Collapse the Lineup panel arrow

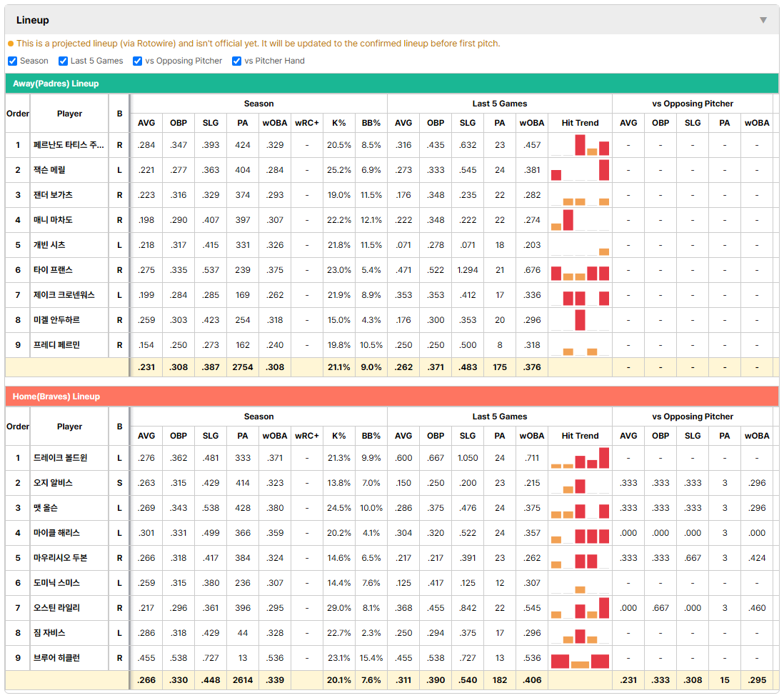[763, 20]
